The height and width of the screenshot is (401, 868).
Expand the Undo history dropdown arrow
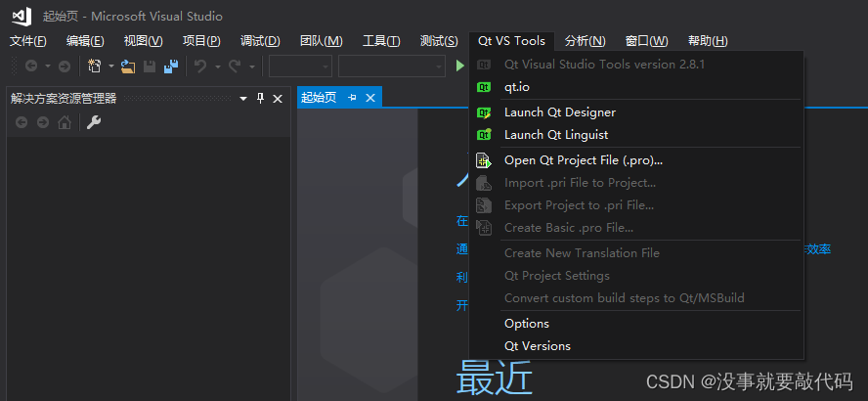click(218, 67)
